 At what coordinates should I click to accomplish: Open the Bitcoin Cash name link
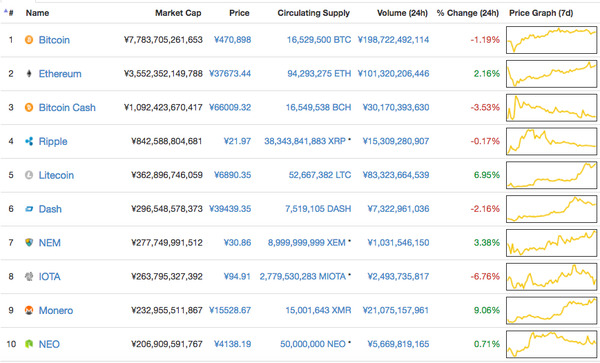[67, 107]
